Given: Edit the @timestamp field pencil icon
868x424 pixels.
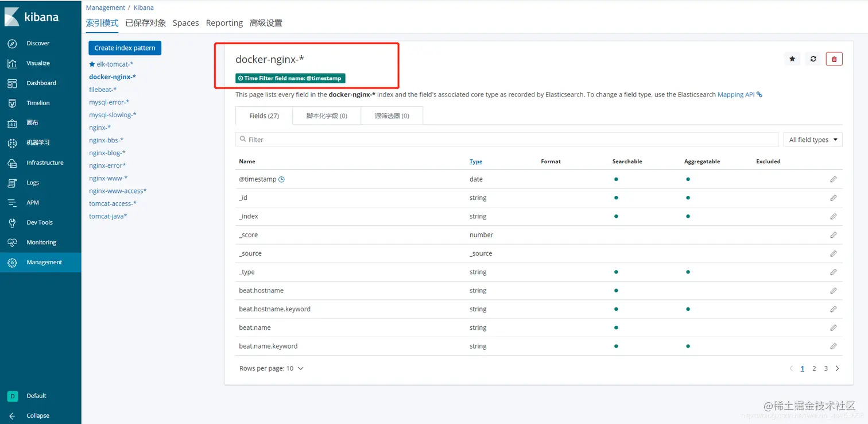Looking at the screenshot, I should point(834,179).
